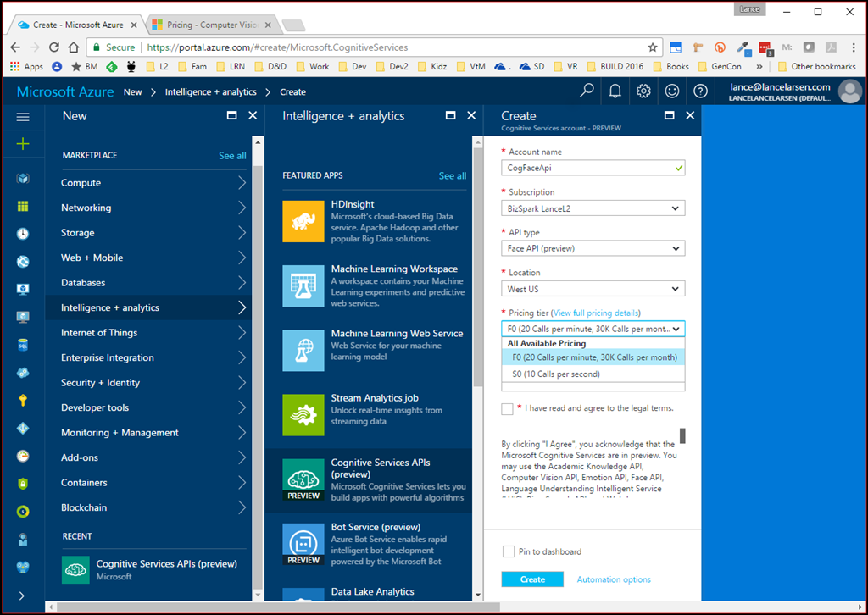Viewport: 868px width, 615px height.
Task: Click the Featured Apps vertical scrollbar
Action: 478,265
